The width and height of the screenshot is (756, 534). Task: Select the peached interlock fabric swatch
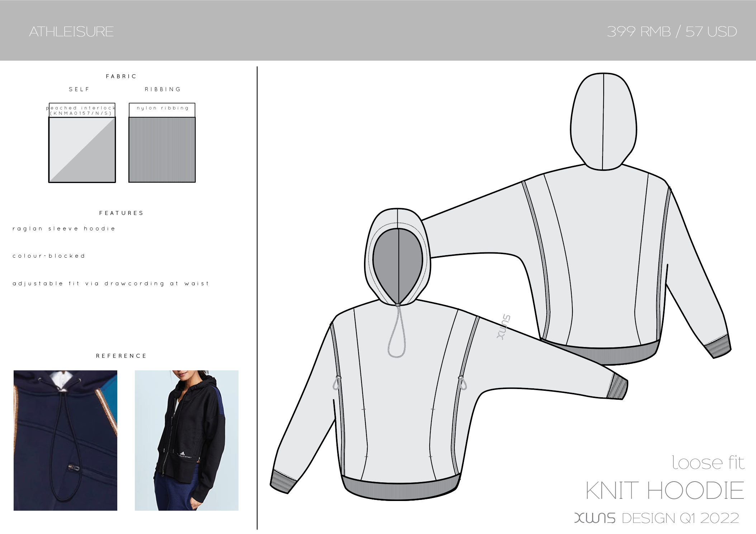(x=82, y=150)
